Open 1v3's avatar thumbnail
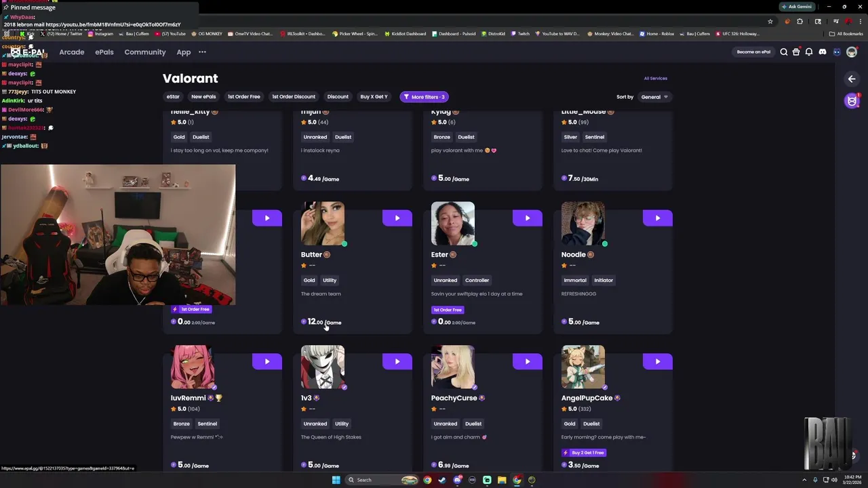Screen dimensions: 868x488 [323, 367]
